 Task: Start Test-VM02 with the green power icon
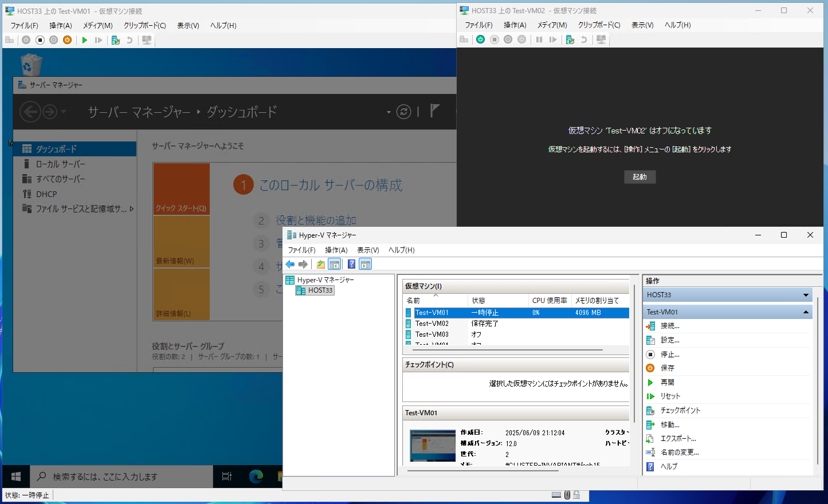(x=480, y=40)
